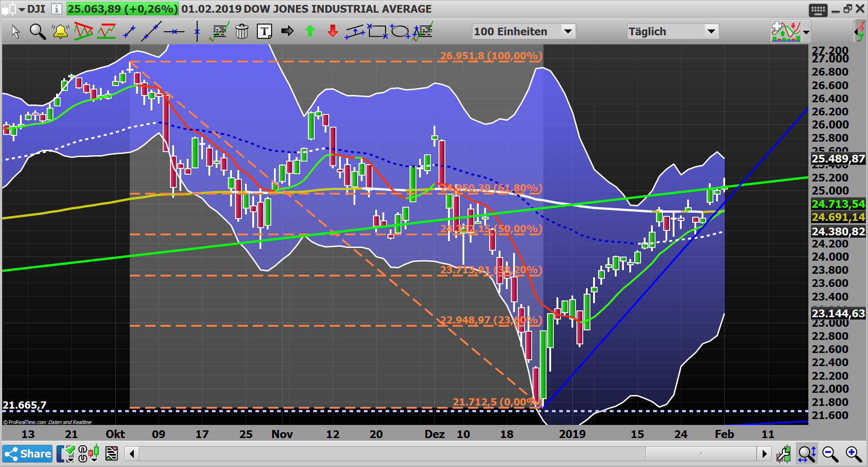The height and width of the screenshot is (467, 868).
Task: Click the Okt label on time axis
Action: 115,434
